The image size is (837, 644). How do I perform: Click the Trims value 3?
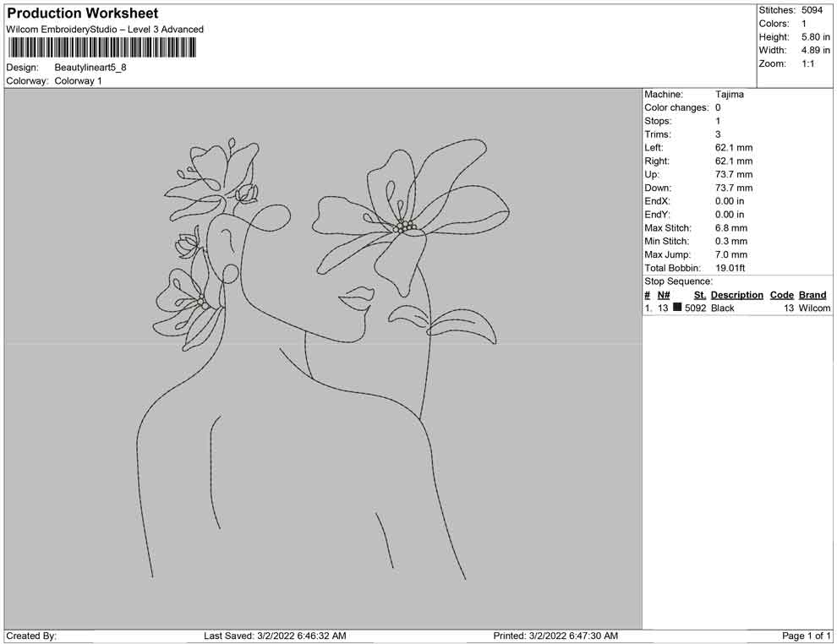[718, 134]
